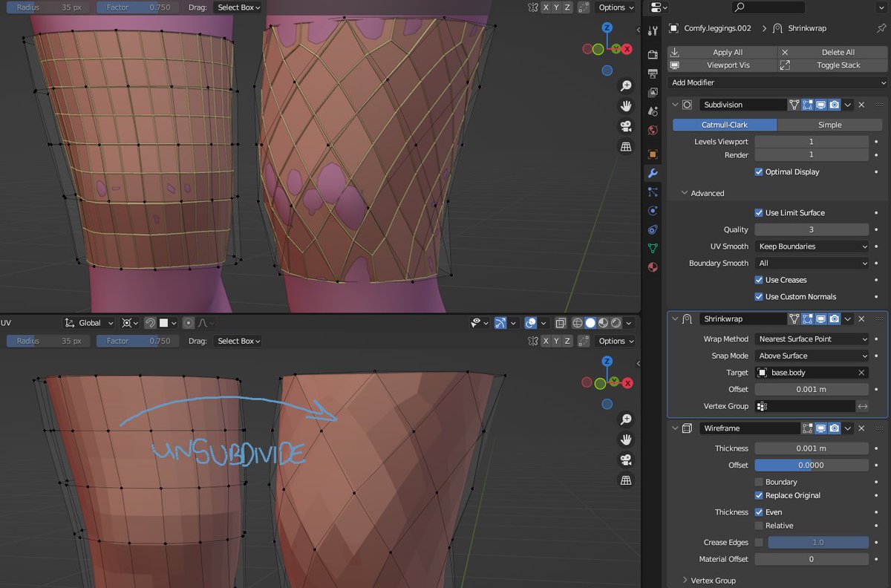Enable the Boundary checkbox
Viewport: 891px width, 588px height.
pos(759,482)
